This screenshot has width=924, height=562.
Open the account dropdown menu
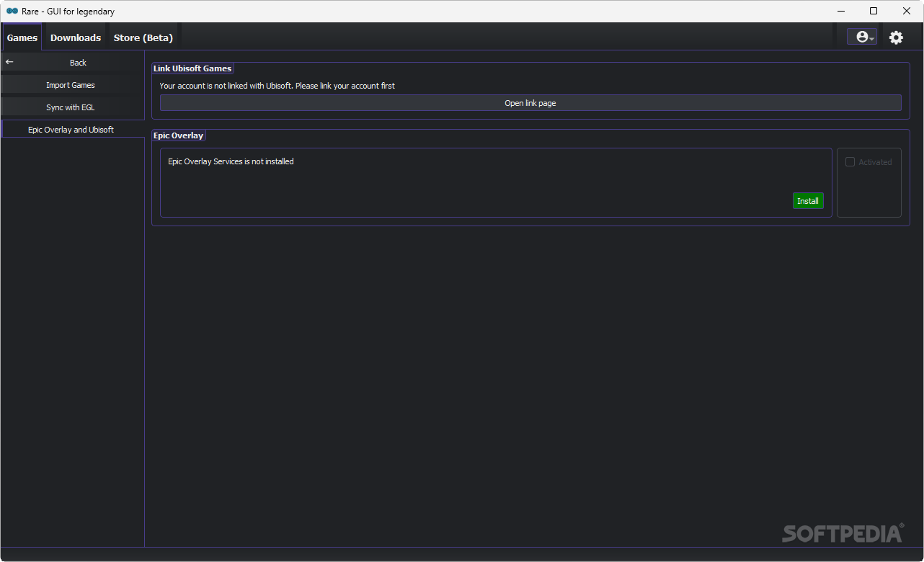862,37
